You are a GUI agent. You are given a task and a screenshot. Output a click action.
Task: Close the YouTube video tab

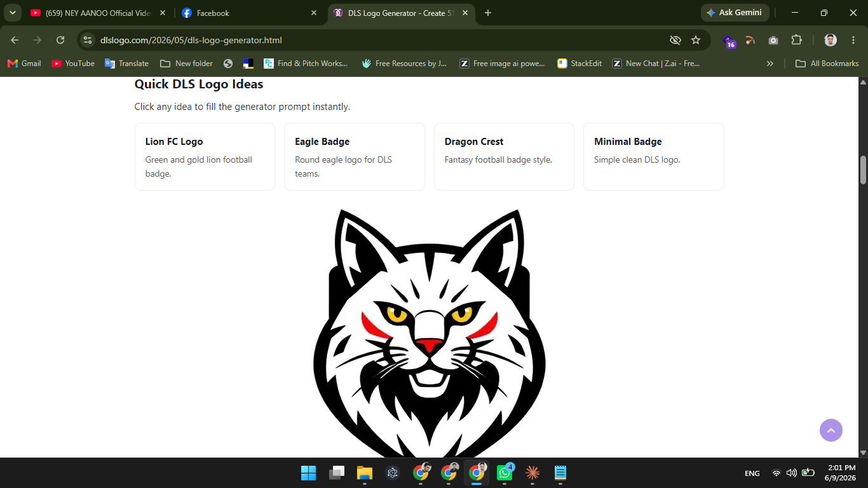coord(163,13)
